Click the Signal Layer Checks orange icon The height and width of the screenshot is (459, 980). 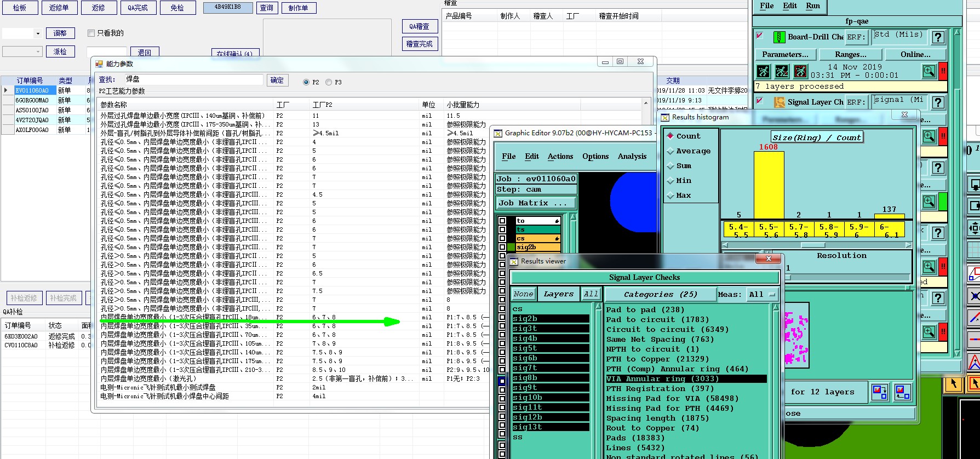click(x=779, y=102)
